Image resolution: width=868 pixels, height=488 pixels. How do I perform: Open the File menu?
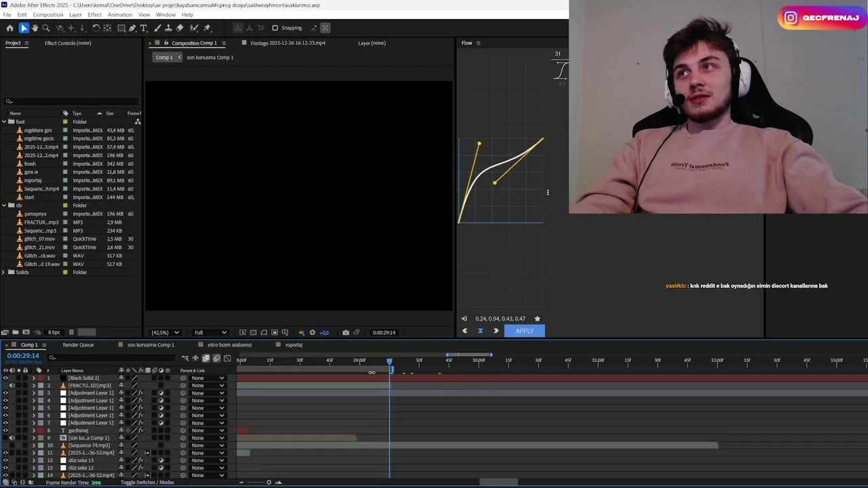(7, 14)
